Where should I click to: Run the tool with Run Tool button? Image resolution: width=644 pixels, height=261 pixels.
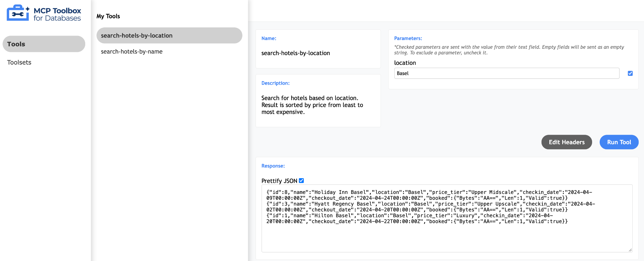pyautogui.click(x=619, y=142)
